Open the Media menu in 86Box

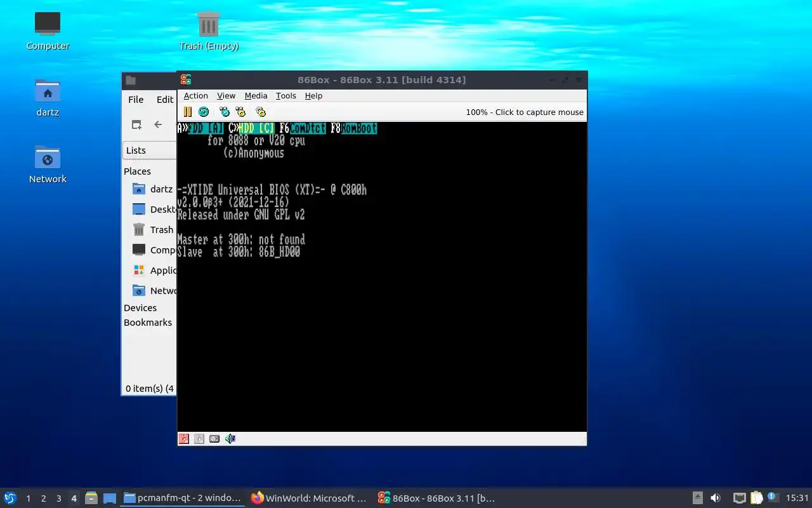coord(256,95)
